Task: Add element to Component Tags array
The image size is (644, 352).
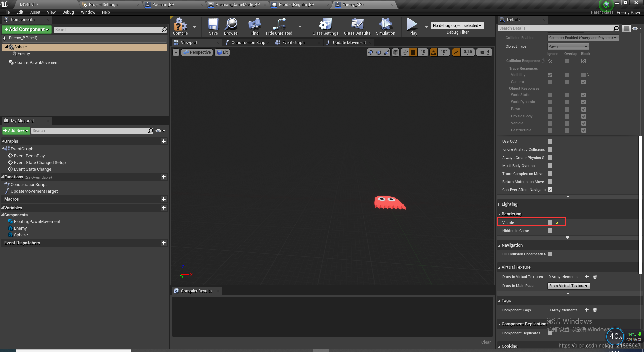Action: tap(587, 310)
